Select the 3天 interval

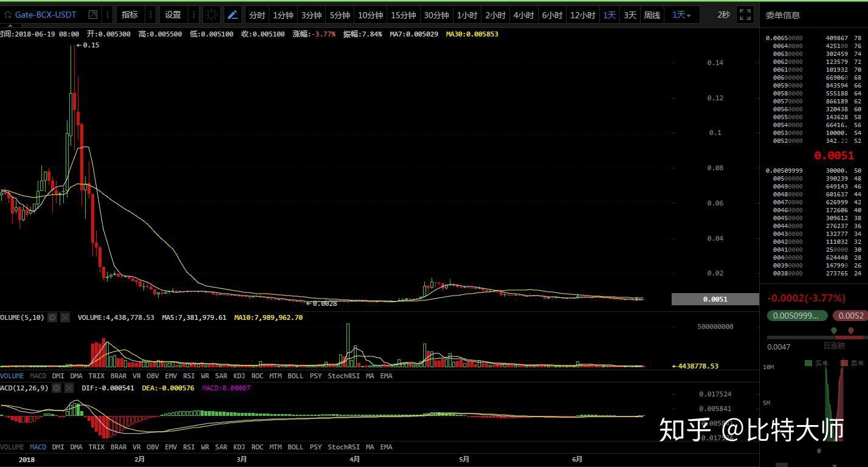[630, 15]
